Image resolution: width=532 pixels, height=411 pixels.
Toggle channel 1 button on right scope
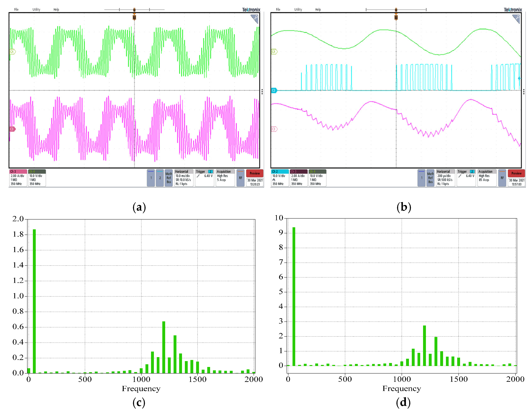pos(421,178)
